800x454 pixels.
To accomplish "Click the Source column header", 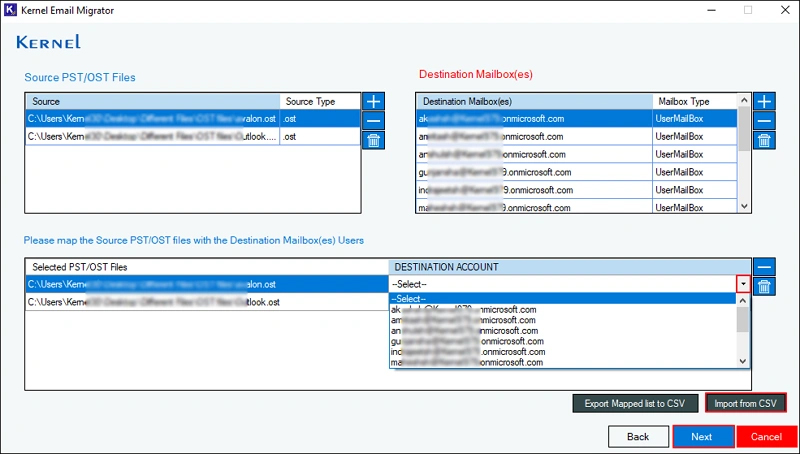I will click(153, 101).
